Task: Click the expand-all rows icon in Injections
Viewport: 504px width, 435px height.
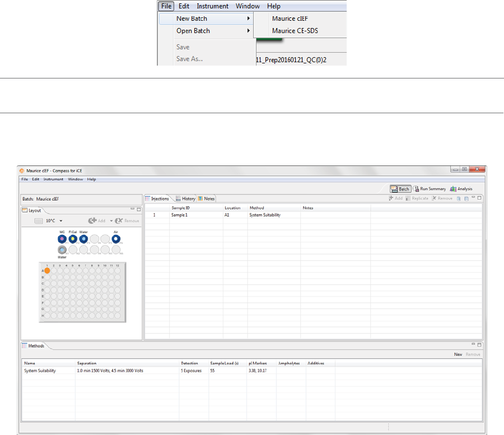Action: pos(459,198)
